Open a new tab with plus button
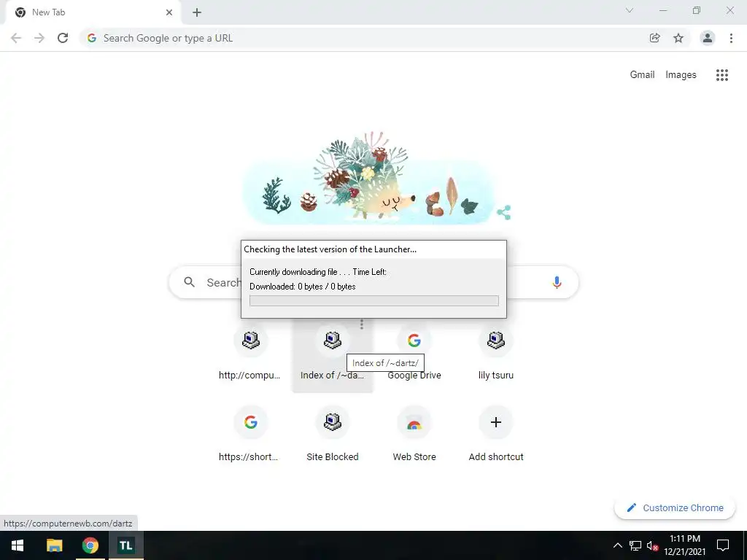The height and width of the screenshot is (560, 747). [197, 12]
